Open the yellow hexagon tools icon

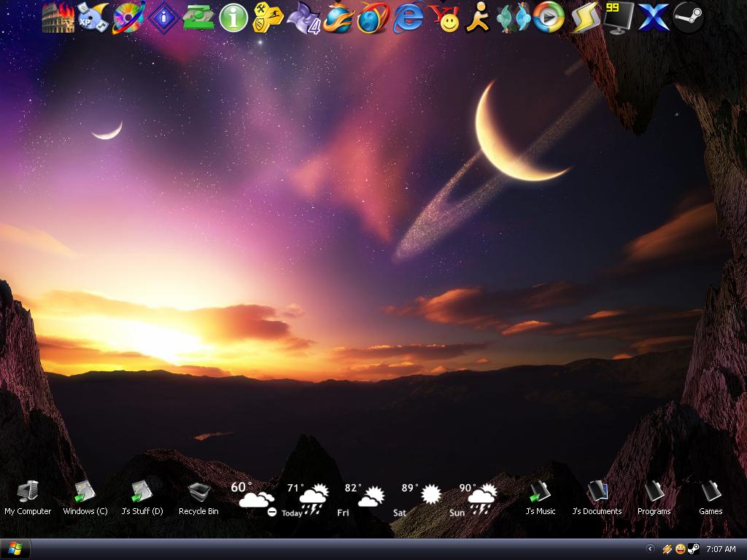pos(268,17)
